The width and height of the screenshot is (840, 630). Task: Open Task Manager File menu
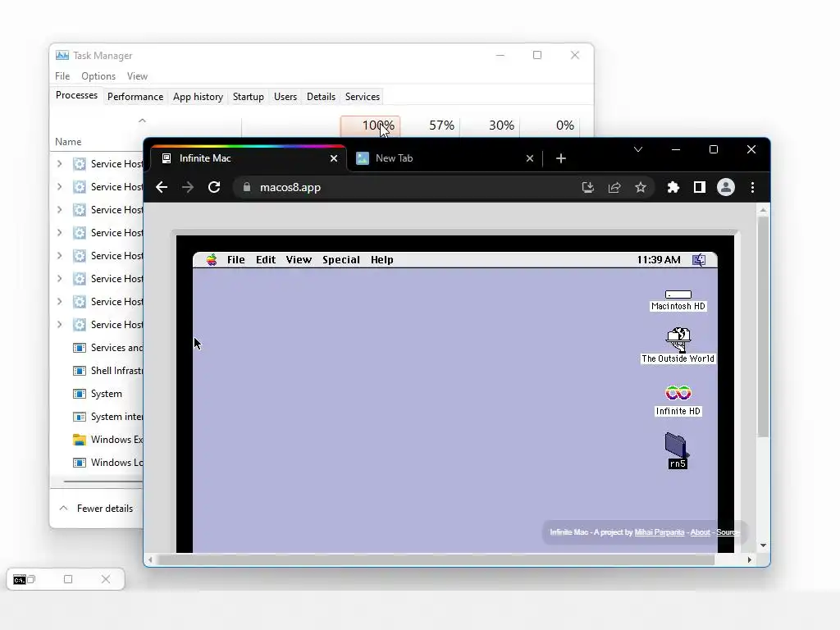[62, 76]
